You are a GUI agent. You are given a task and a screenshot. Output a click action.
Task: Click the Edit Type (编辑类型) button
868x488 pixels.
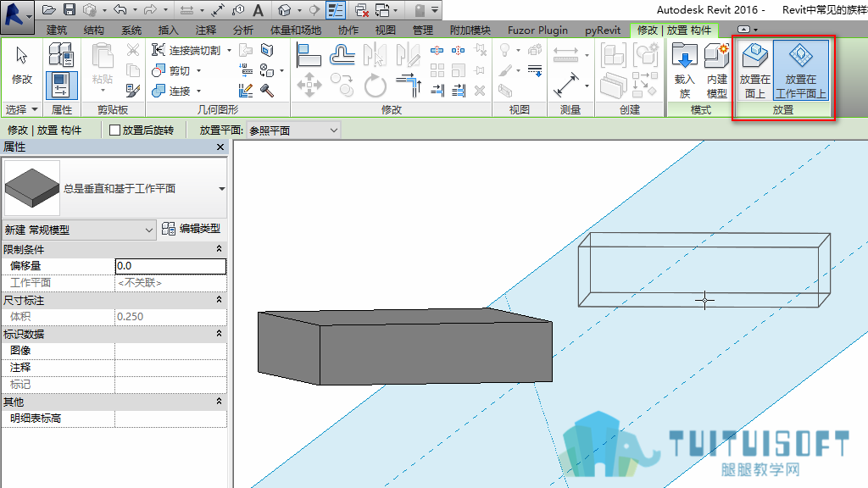point(192,229)
